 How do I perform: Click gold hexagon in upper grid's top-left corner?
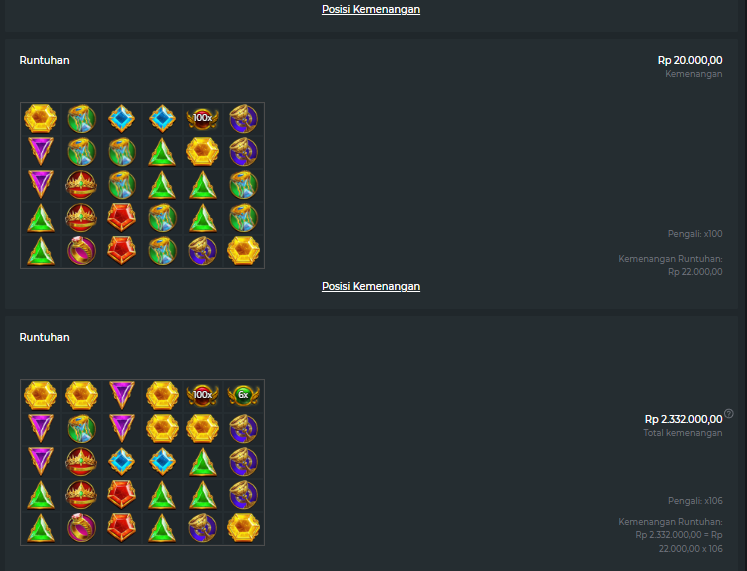[40, 119]
